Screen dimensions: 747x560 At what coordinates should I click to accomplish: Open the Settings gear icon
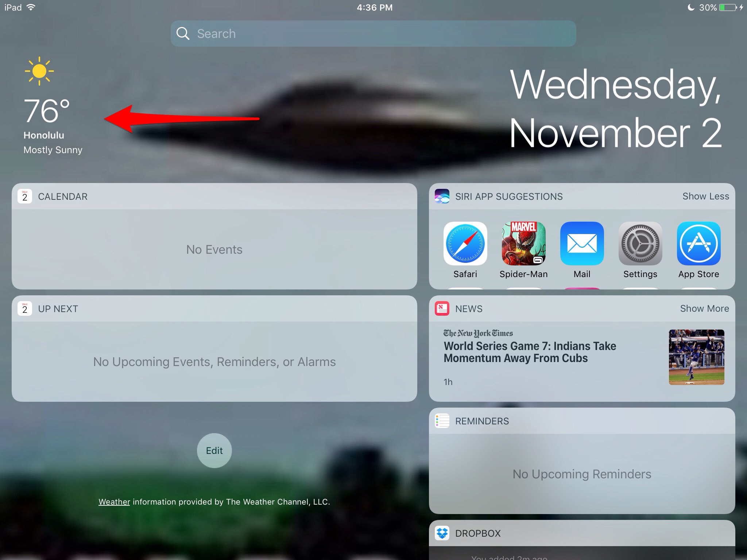click(640, 244)
